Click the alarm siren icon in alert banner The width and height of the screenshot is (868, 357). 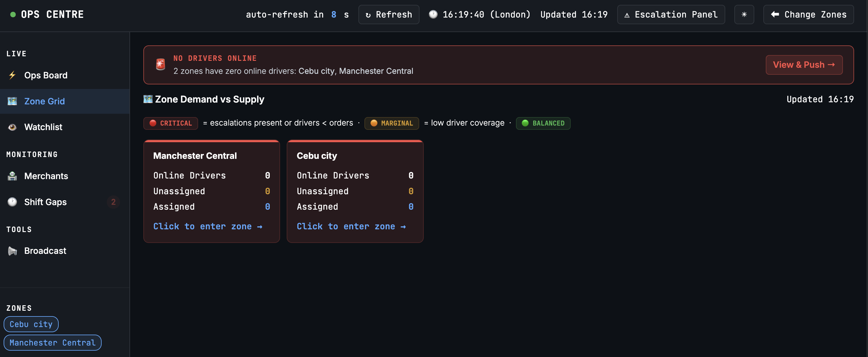tap(160, 64)
